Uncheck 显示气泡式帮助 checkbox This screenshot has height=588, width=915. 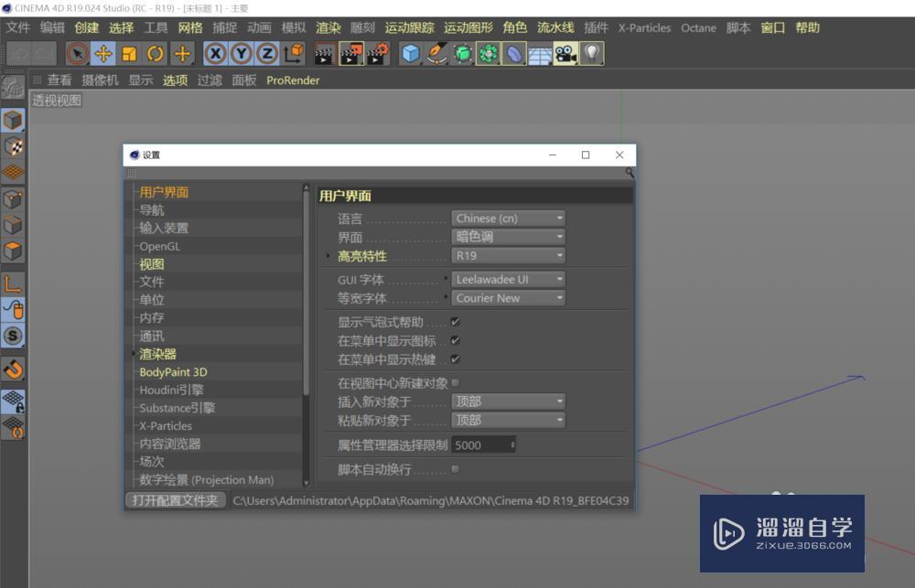[455, 321]
